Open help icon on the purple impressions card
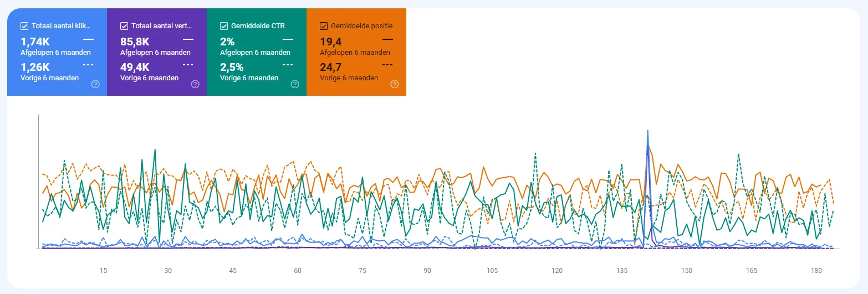The height and width of the screenshot is (294, 868). [x=195, y=84]
